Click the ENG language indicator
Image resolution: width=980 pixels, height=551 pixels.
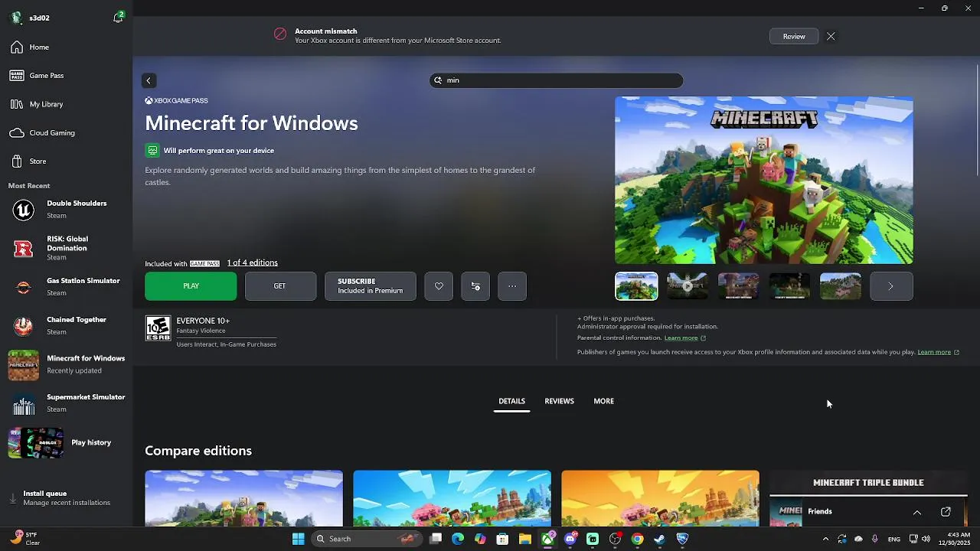894,539
